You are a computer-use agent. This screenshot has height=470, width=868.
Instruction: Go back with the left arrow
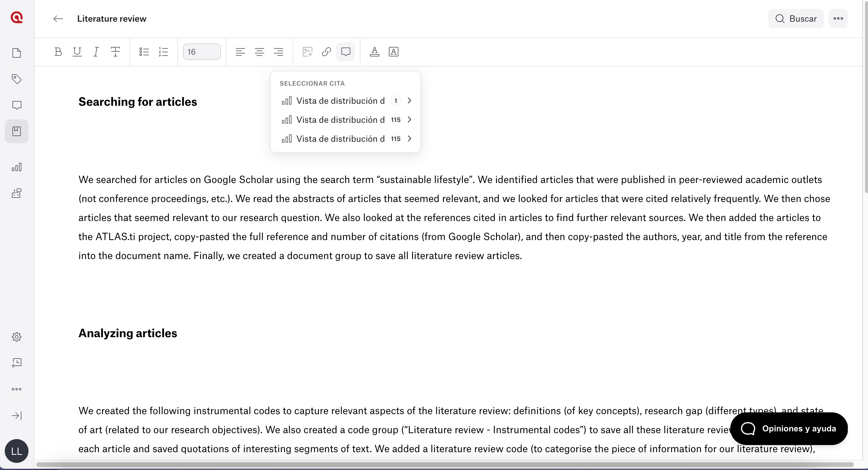pos(58,18)
